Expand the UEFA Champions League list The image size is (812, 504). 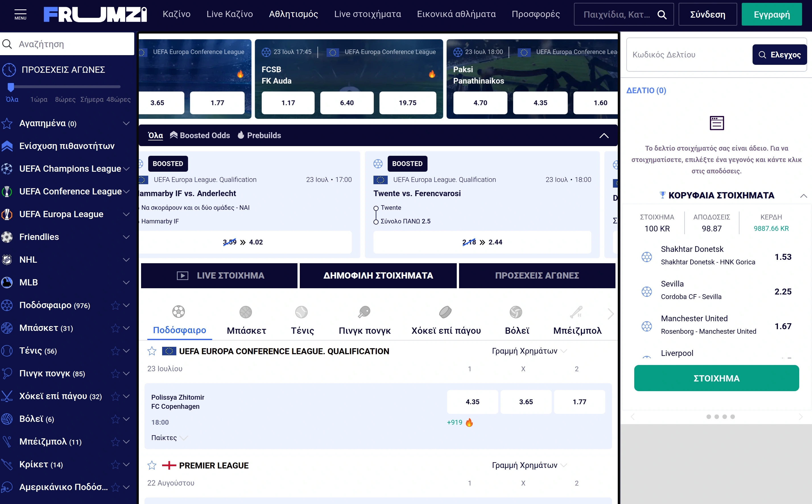click(126, 169)
